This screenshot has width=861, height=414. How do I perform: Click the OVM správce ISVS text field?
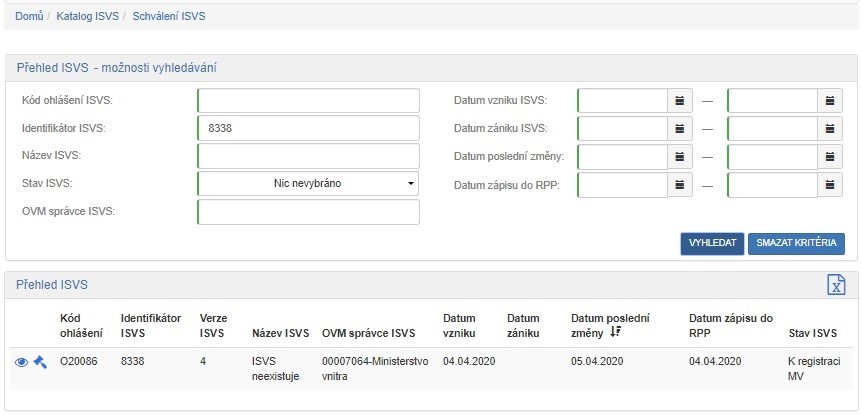tap(308, 212)
